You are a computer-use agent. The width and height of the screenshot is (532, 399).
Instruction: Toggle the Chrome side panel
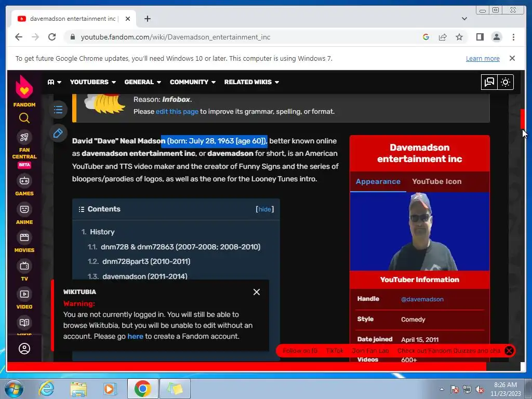(x=480, y=37)
